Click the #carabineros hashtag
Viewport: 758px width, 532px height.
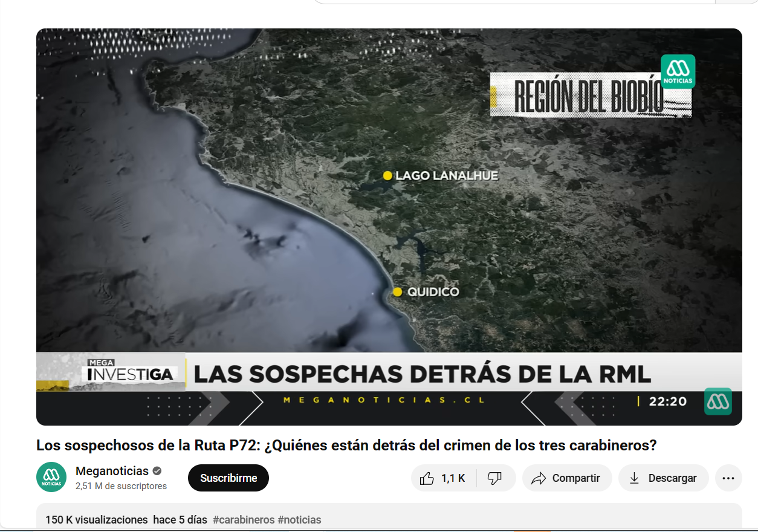click(x=244, y=520)
